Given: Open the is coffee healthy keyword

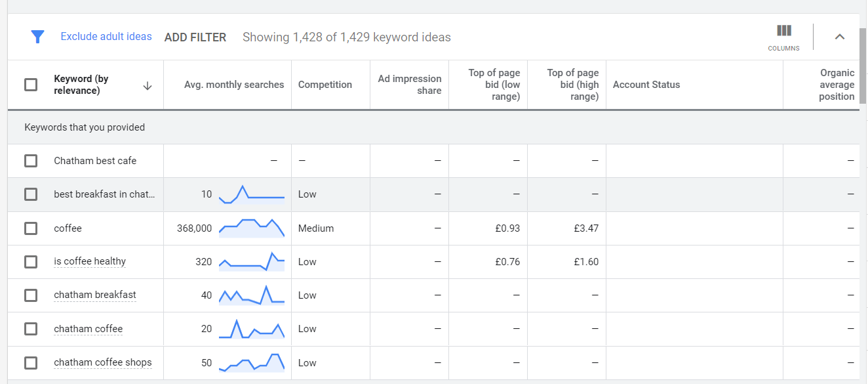Looking at the screenshot, I should [x=90, y=261].
